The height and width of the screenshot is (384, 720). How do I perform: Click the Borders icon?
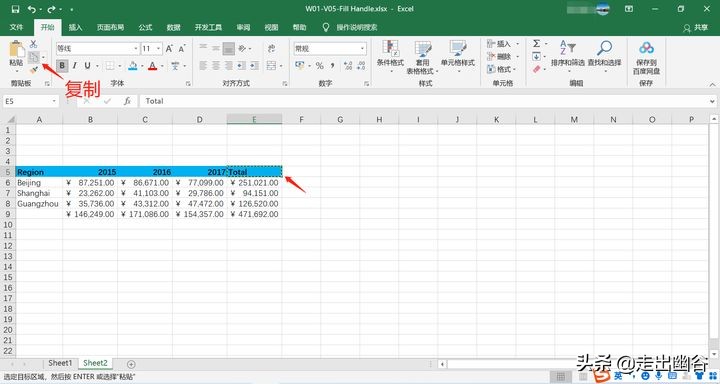click(x=110, y=66)
